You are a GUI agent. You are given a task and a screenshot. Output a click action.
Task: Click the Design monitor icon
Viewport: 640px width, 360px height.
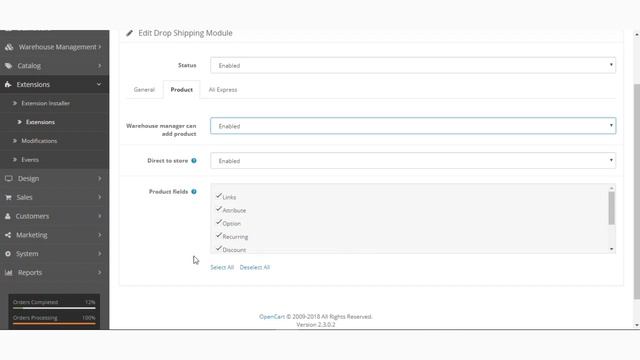9,178
